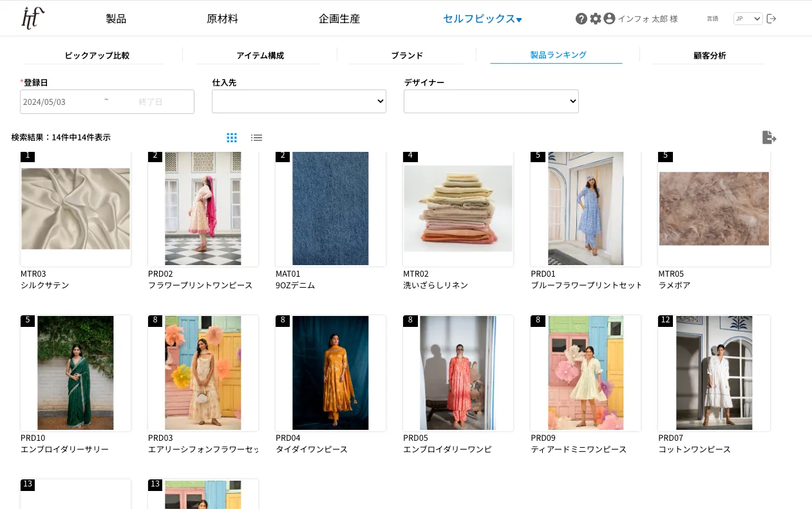The image size is (812, 509).
Task: Switch to grid view icon
Action: pyautogui.click(x=232, y=138)
